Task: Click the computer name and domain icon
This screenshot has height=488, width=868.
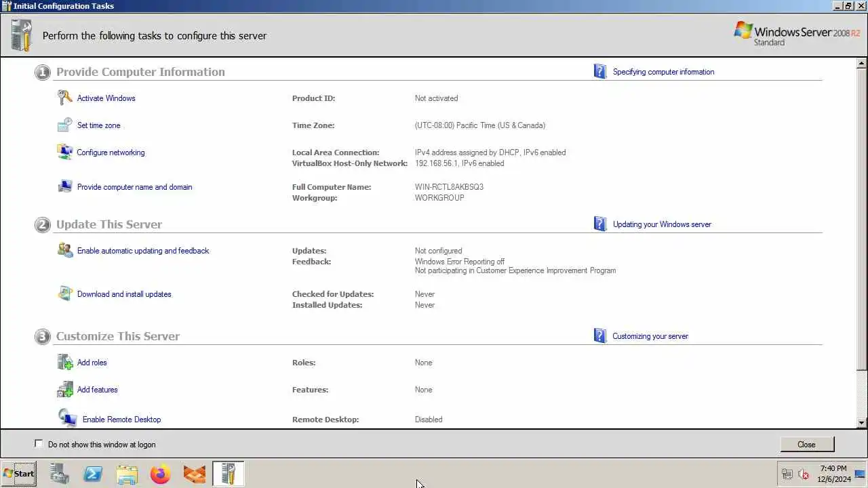Action: coord(65,187)
